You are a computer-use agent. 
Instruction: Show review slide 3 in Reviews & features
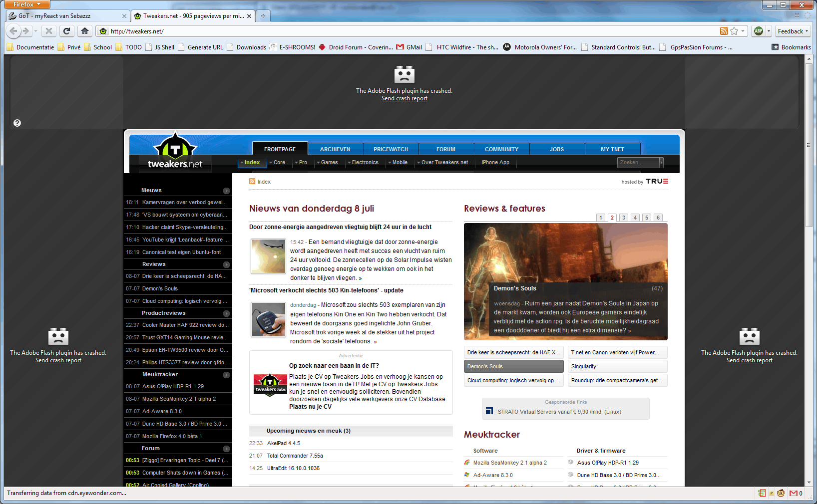(624, 218)
